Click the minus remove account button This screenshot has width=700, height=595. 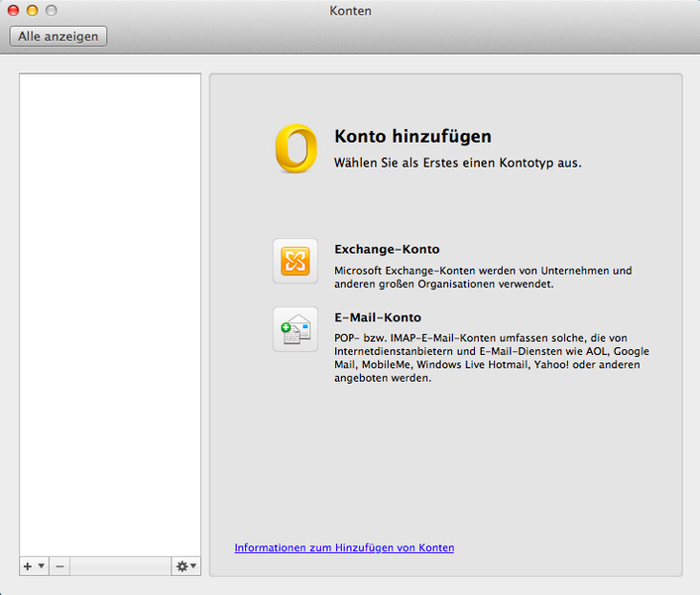59,566
